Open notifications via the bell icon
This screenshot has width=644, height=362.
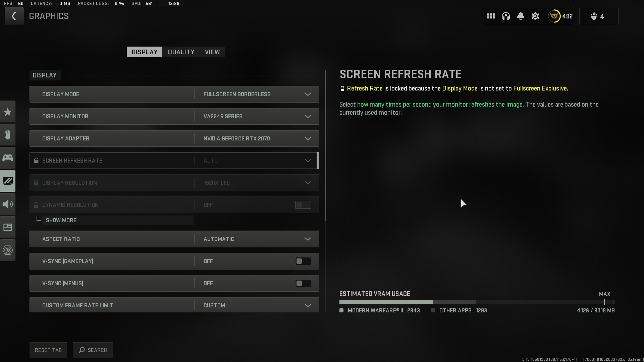(x=521, y=16)
